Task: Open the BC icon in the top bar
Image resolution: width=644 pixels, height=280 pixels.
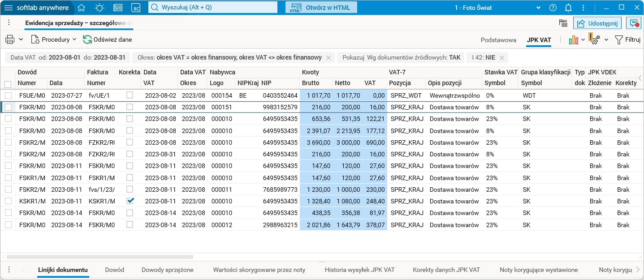Action: [136, 8]
